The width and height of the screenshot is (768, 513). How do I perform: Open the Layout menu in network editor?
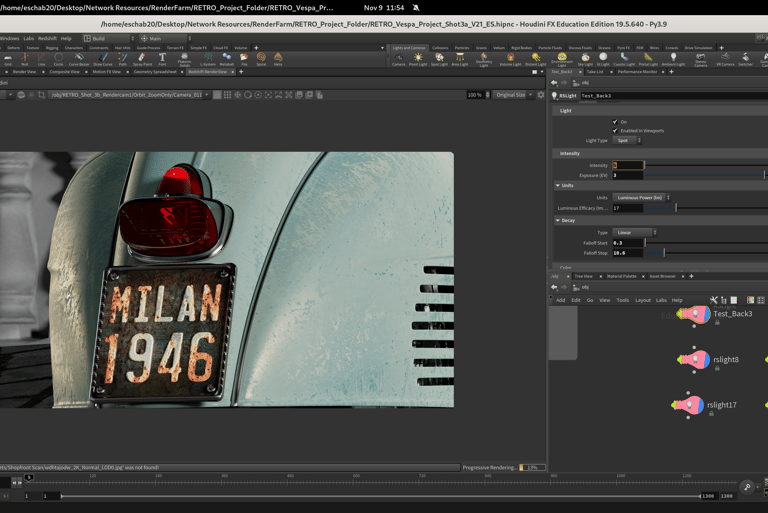pyautogui.click(x=642, y=300)
